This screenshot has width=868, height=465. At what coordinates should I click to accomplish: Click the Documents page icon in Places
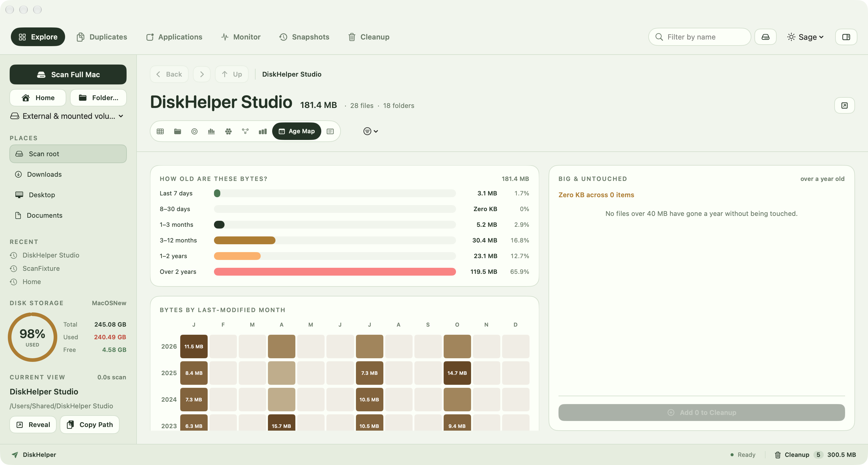[18, 215]
